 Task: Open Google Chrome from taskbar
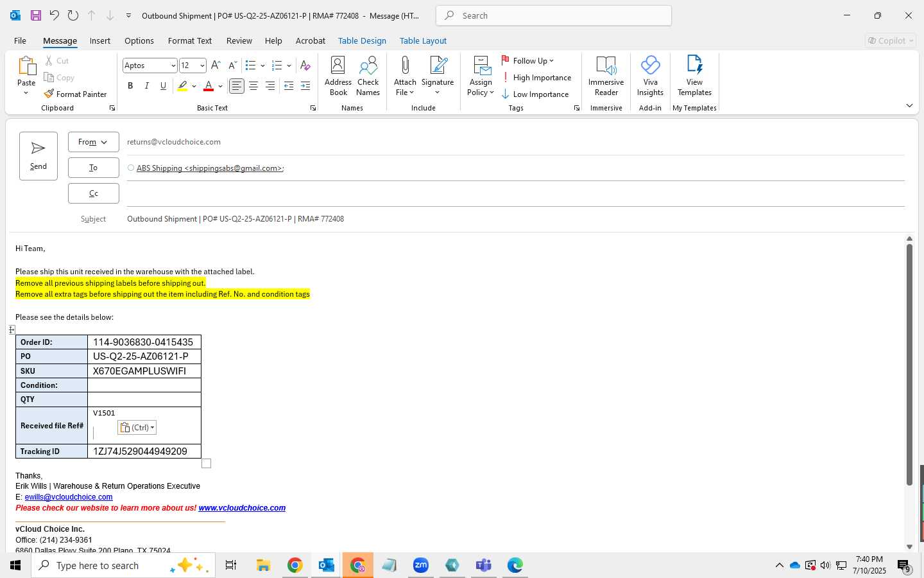pos(295,565)
